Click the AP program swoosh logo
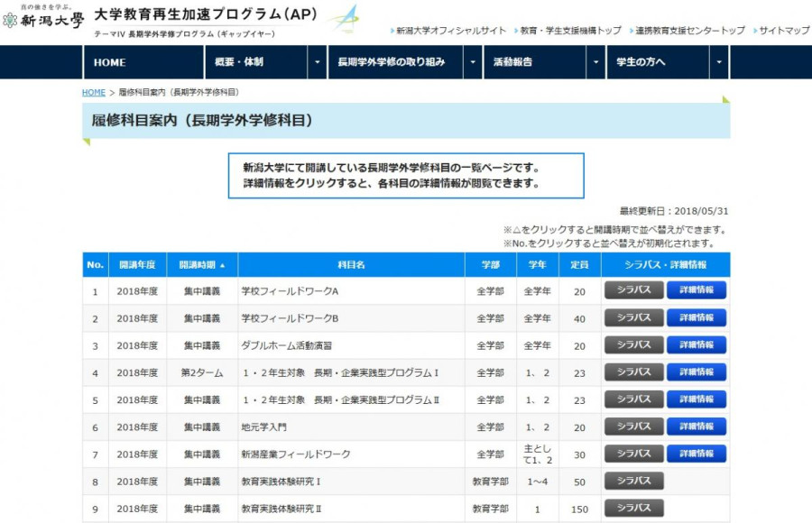Screen dimensions: 812x523 pos(344,19)
